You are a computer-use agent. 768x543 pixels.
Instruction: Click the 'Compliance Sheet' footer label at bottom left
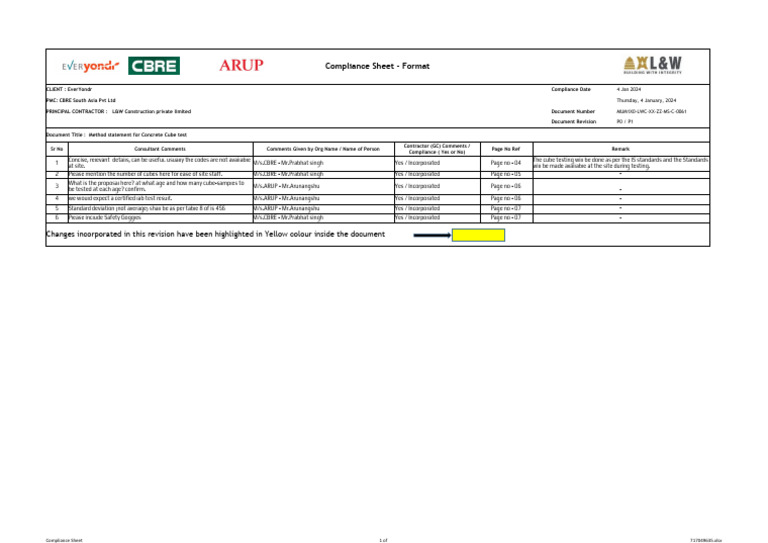(64, 541)
